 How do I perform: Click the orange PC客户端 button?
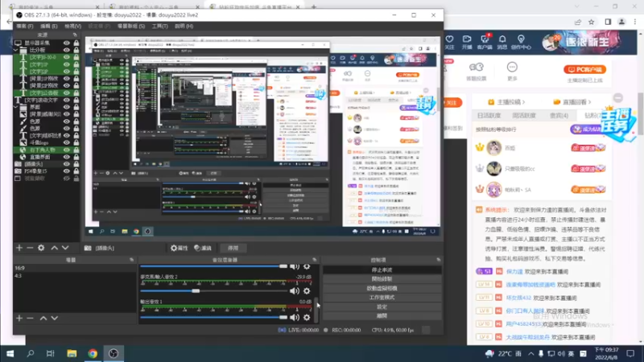(584, 69)
